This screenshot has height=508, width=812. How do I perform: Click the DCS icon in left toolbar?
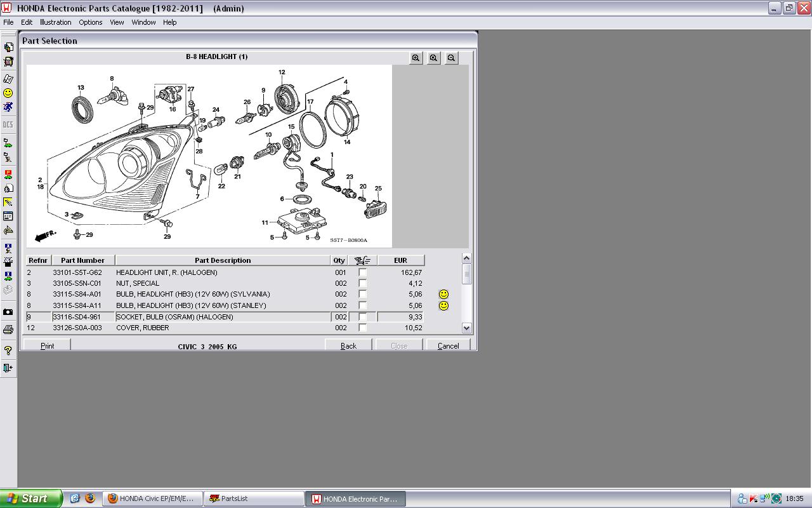[8, 124]
